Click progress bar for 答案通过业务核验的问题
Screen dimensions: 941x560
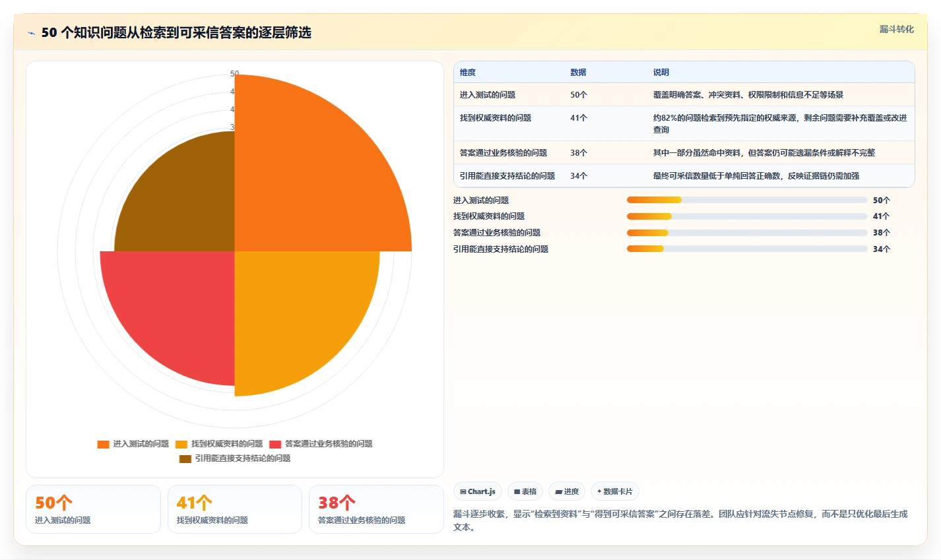(747, 233)
